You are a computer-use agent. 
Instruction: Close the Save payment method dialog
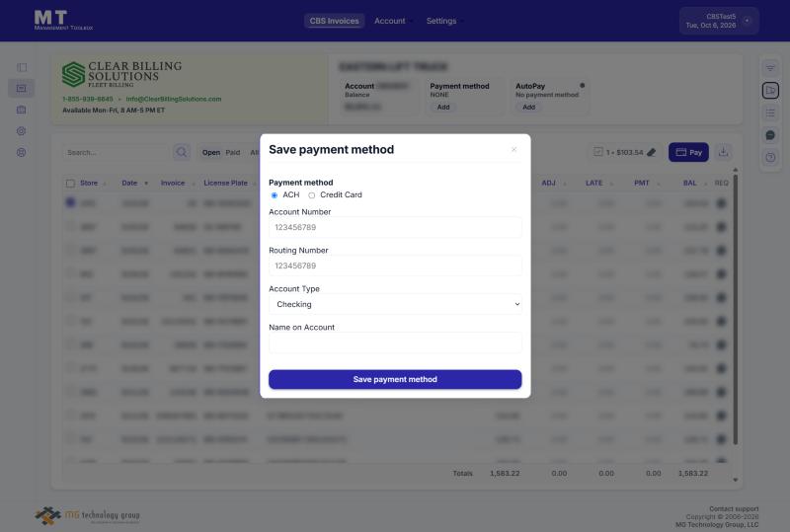click(513, 150)
